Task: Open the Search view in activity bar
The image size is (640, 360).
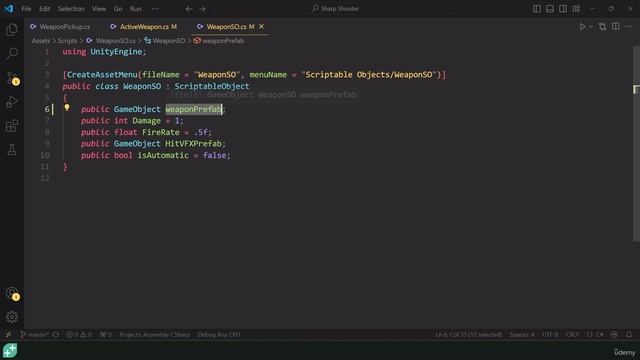Action: point(12,53)
